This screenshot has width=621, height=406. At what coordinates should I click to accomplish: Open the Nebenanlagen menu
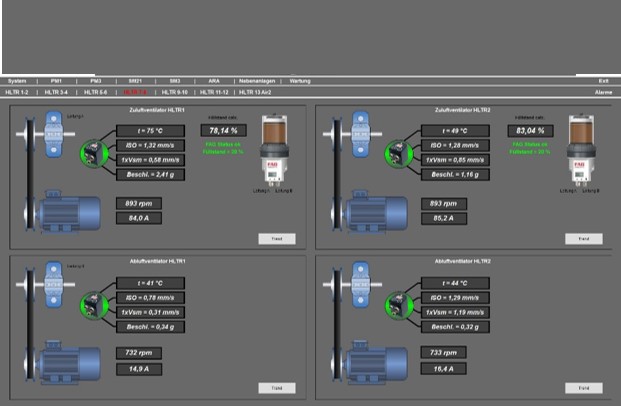[256, 80]
